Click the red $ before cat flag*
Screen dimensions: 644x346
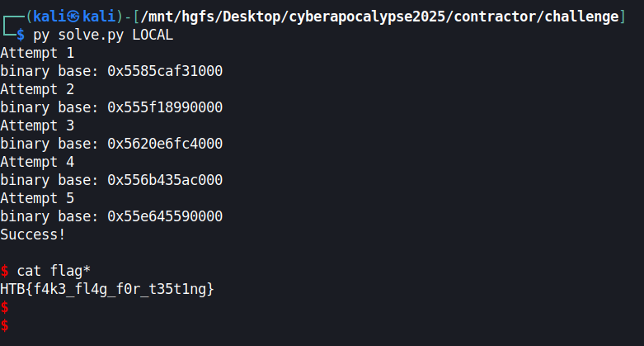tap(5, 271)
